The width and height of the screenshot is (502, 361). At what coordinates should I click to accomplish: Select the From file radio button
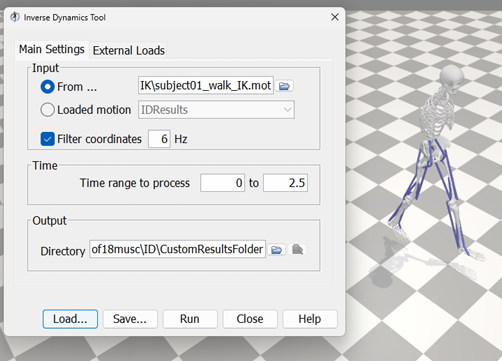click(47, 87)
